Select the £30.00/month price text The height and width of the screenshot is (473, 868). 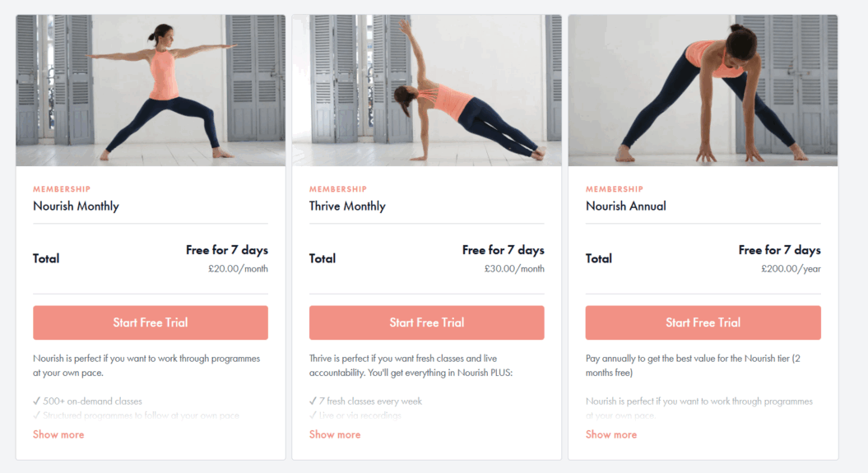[514, 268]
